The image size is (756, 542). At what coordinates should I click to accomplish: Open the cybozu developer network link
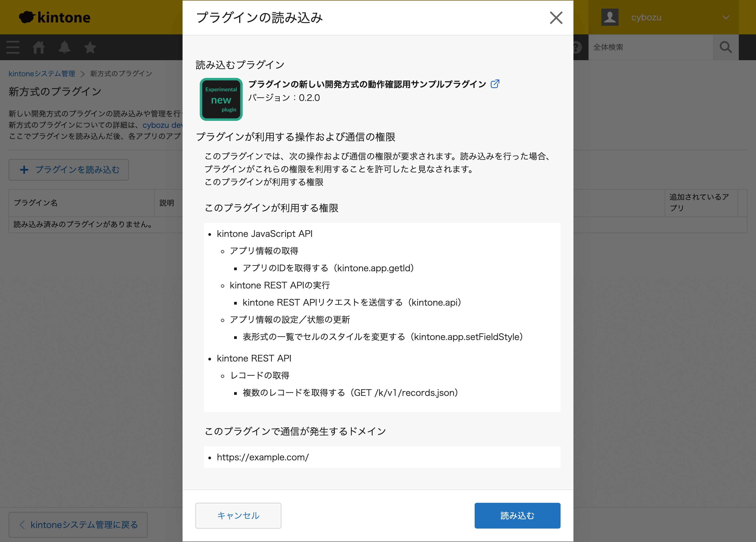[x=163, y=125]
